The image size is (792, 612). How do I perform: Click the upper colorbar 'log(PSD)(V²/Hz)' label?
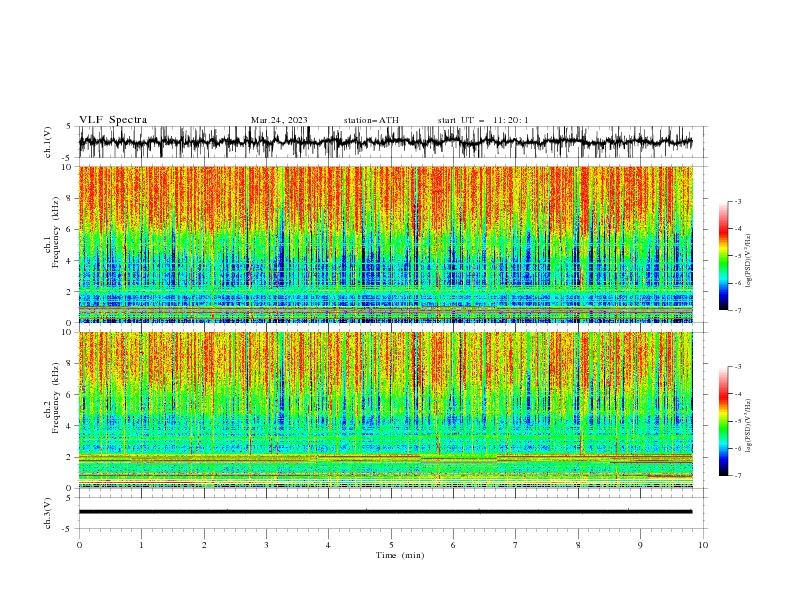point(748,261)
